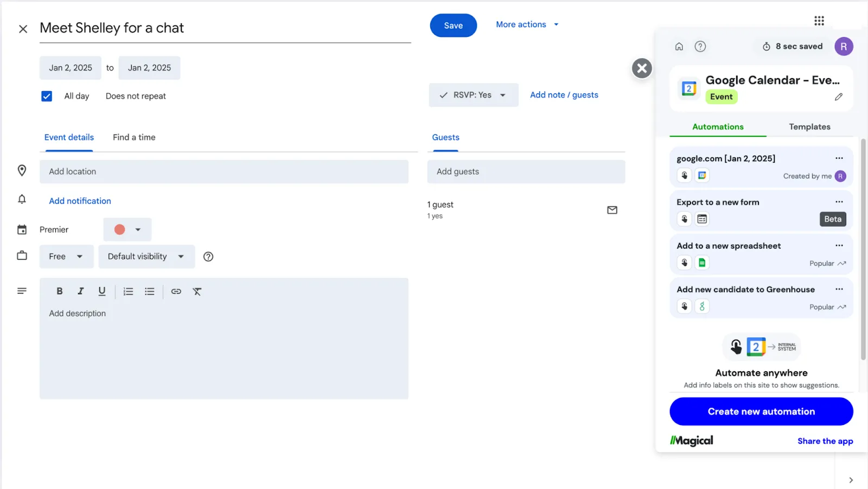Click the Add location field
Viewport: 868px width, 489px height.
pyautogui.click(x=224, y=172)
